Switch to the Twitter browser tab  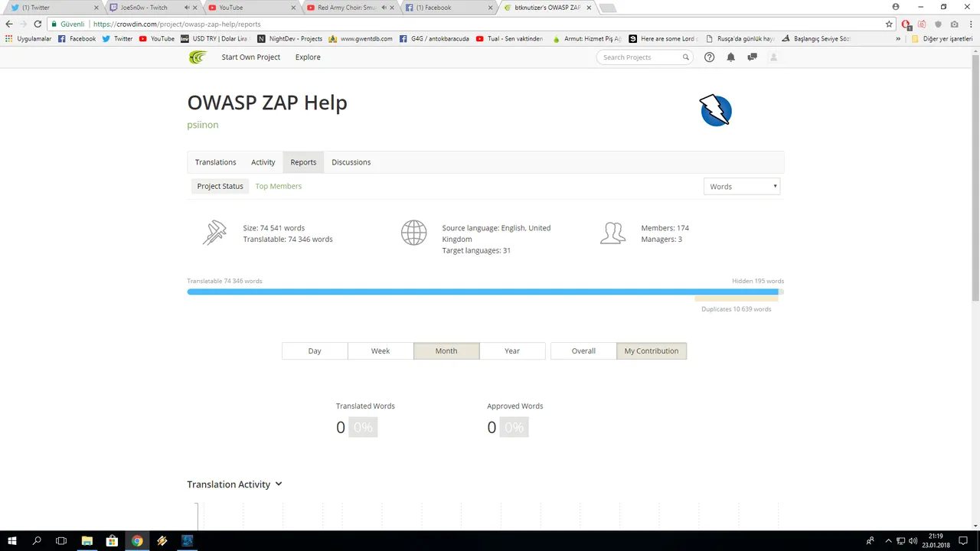[54, 8]
